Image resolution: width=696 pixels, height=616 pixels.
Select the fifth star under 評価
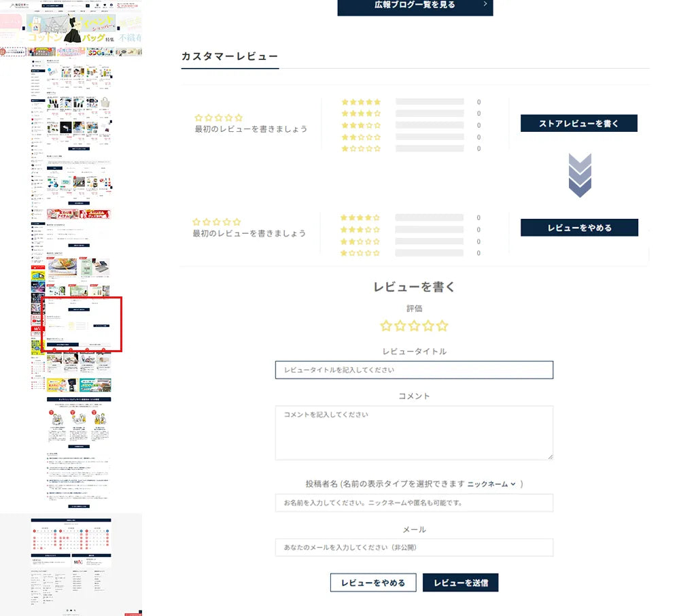(x=442, y=326)
